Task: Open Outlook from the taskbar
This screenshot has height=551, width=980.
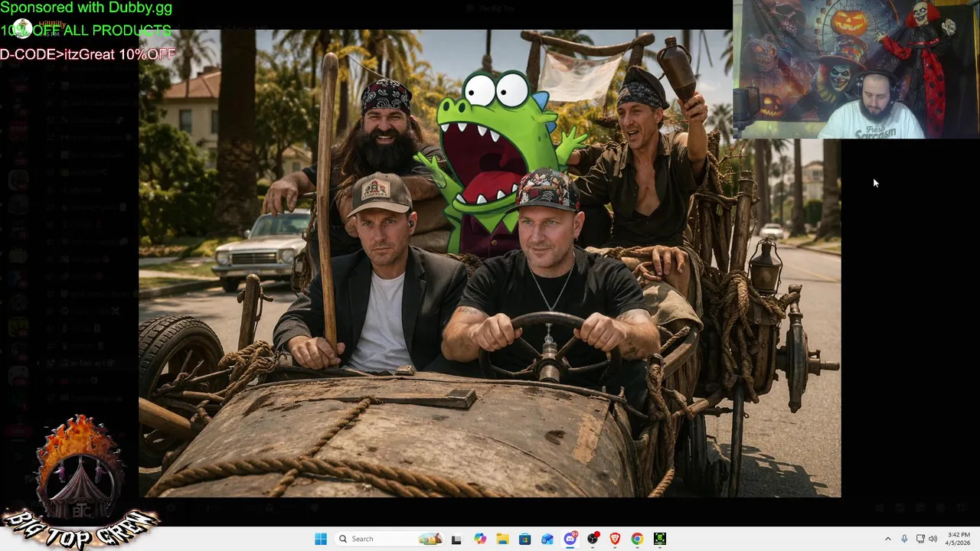Action: (x=547, y=539)
